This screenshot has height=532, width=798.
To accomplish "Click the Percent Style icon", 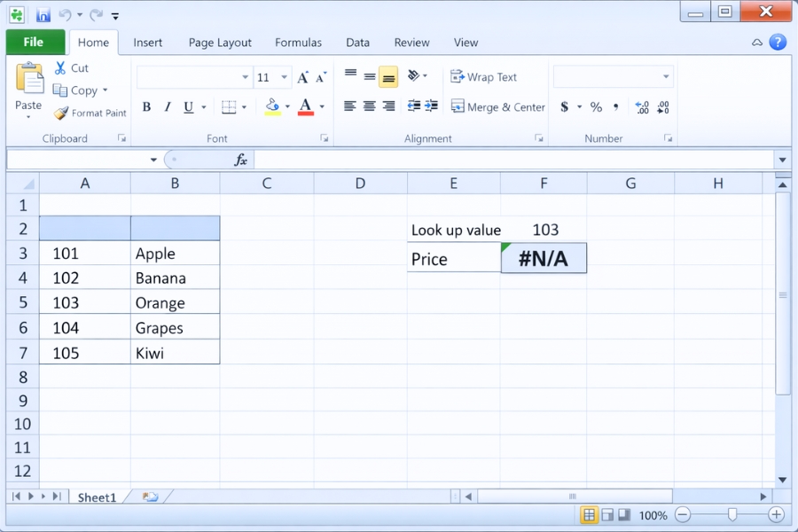I will 596,107.
